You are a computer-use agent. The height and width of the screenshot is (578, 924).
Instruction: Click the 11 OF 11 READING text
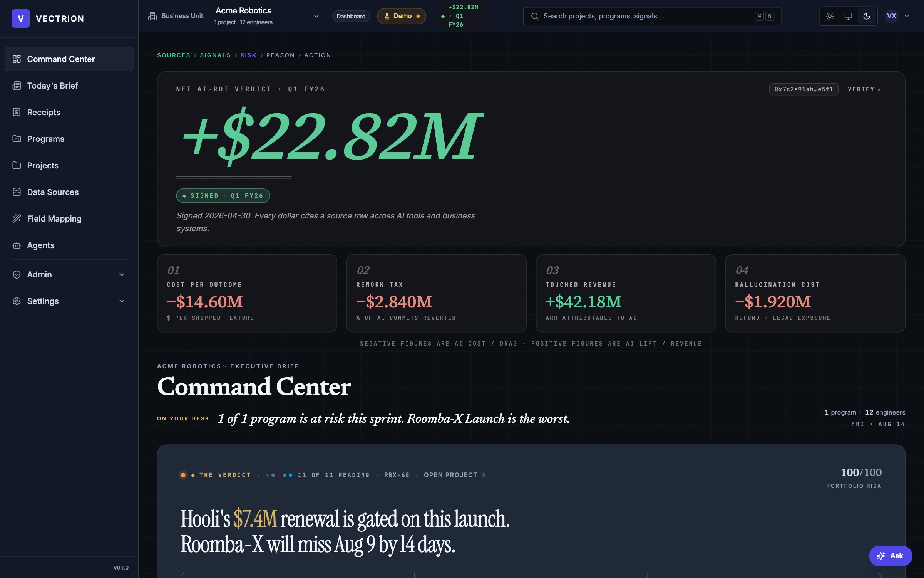[x=333, y=475]
